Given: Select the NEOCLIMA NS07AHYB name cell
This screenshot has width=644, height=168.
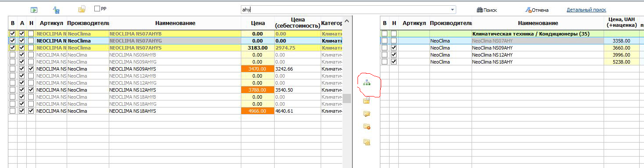Looking at the screenshot, I should pyautogui.click(x=175, y=33).
